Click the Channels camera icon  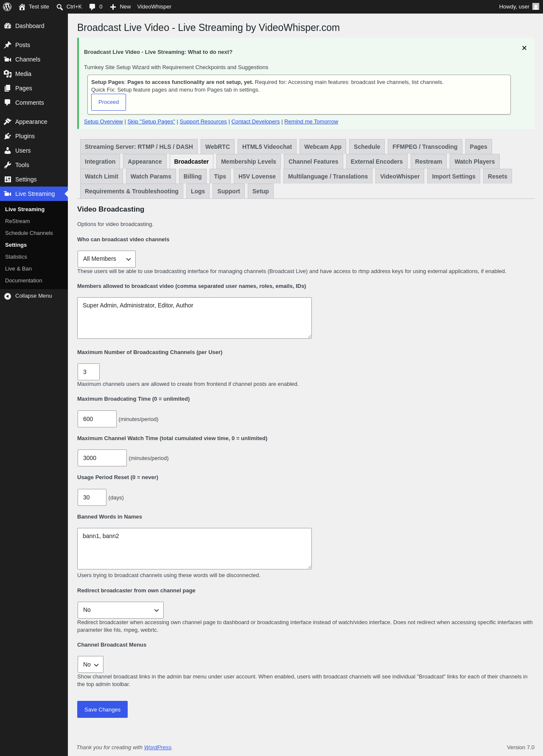[8, 59]
